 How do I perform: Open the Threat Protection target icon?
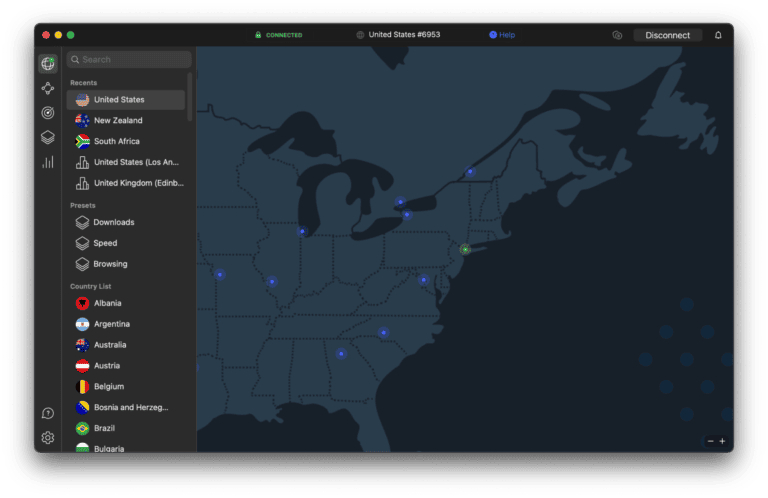tap(47, 113)
